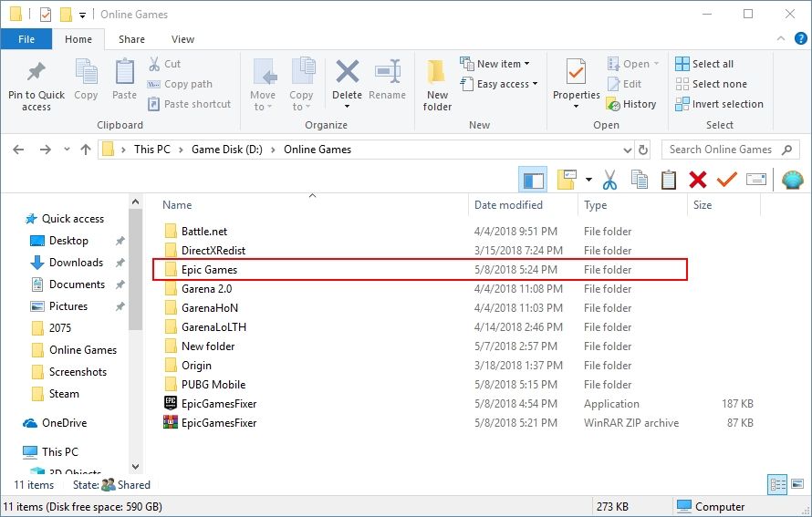
Task: Select Cut scissors in ribbon
Action: (164, 64)
